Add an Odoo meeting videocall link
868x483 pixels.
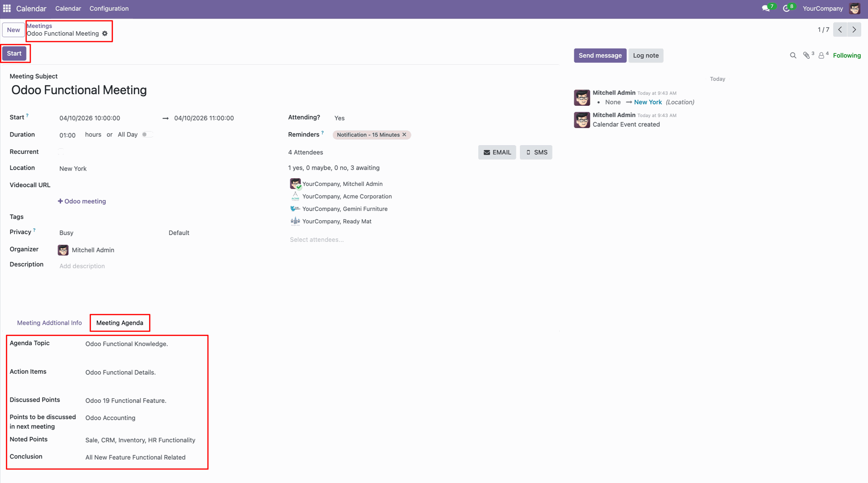click(x=82, y=201)
